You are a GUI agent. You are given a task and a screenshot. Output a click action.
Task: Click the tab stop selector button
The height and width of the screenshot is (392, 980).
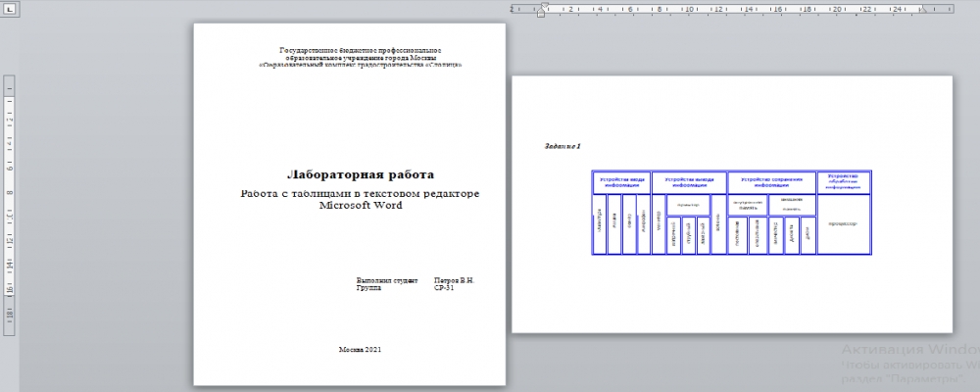click(x=12, y=10)
